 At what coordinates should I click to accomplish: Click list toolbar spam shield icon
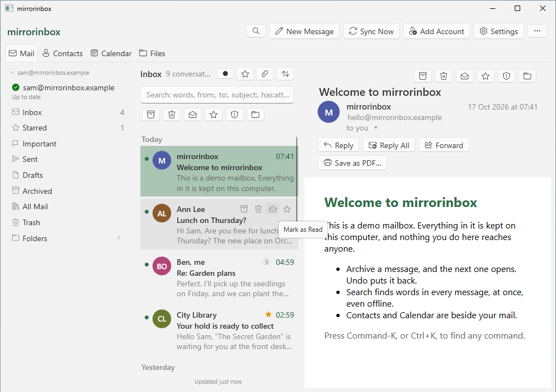[x=235, y=115]
